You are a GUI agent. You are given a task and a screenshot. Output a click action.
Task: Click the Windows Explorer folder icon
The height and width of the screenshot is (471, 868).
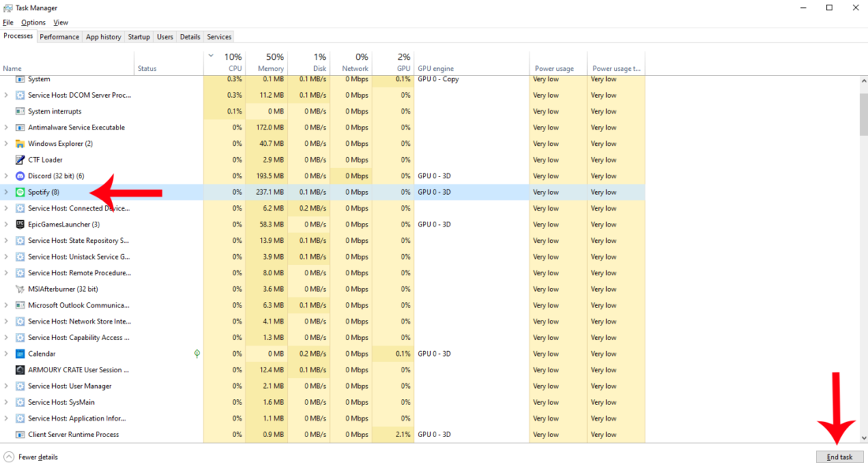(20, 144)
